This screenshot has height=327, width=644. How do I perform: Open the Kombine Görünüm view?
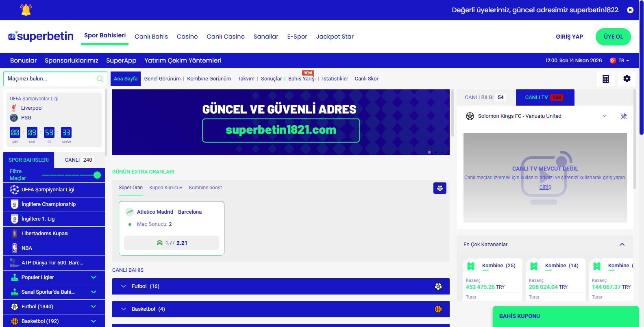tap(209, 79)
